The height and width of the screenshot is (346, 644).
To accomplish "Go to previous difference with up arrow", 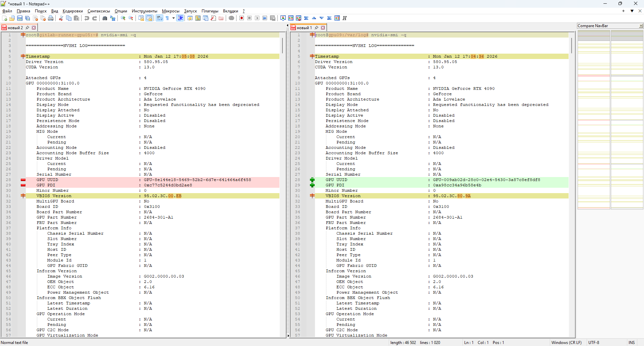I will [314, 18].
